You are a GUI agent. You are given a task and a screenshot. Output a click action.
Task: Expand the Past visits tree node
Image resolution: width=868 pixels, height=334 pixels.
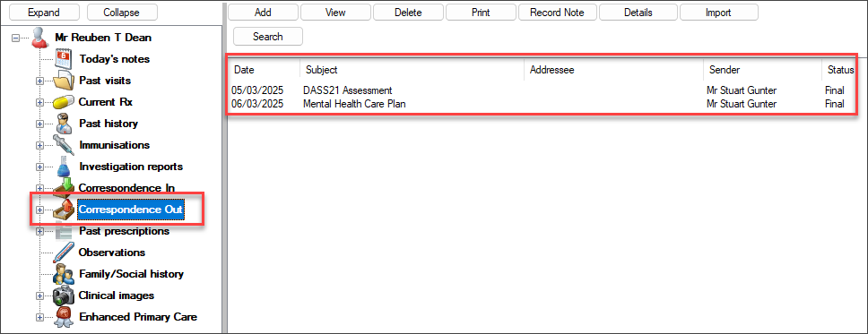click(39, 81)
